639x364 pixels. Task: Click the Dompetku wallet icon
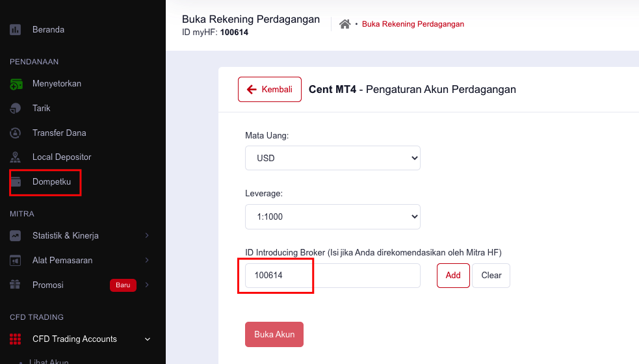pyautogui.click(x=16, y=182)
